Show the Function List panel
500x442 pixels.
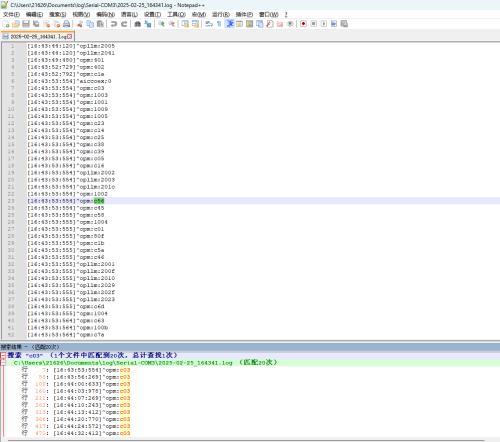(x=270, y=24)
